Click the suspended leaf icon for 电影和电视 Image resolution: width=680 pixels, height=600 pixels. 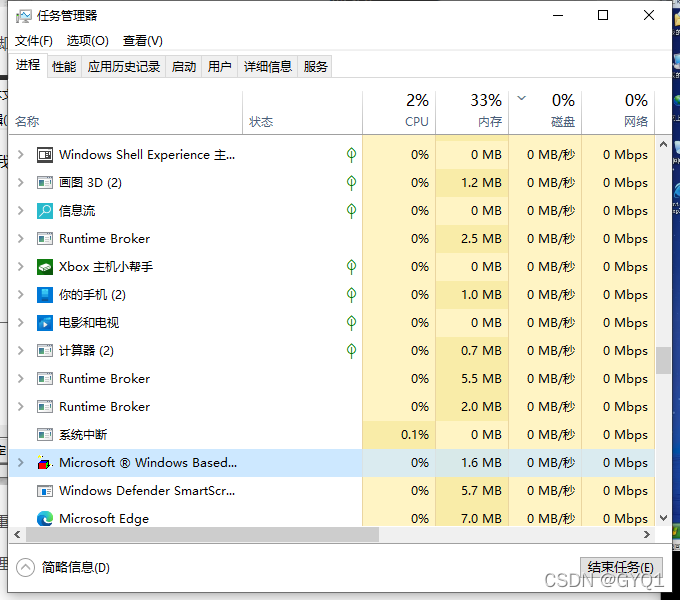click(x=352, y=323)
